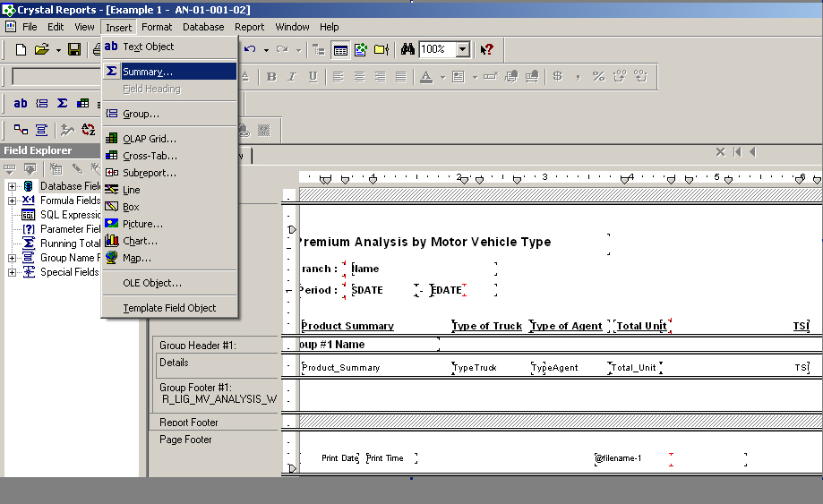
Task: Select Justified alignment icon
Action: (x=401, y=77)
